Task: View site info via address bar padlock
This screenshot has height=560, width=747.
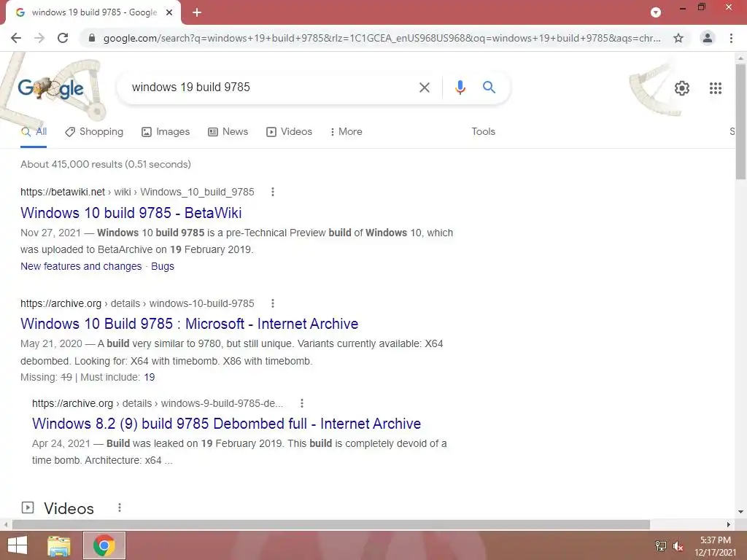Action: [x=92, y=38]
